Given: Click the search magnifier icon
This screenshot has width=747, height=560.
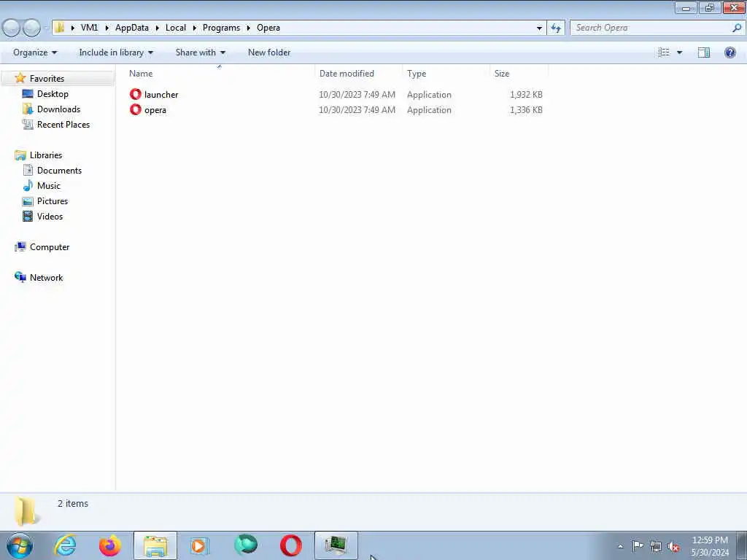Looking at the screenshot, I should coord(737,28).
